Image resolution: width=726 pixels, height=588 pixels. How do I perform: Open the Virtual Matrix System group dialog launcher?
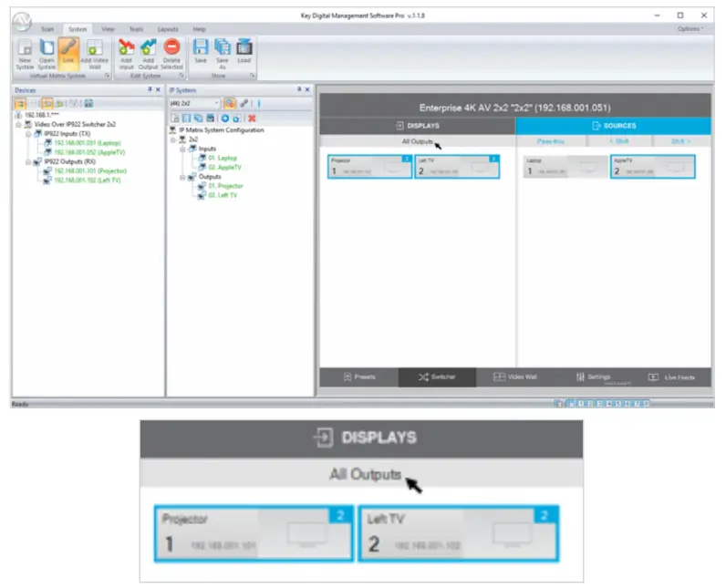(x=107, y=76)
